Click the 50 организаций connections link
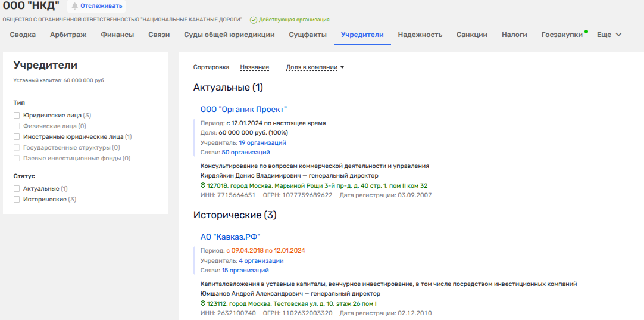Screen dimensions: 644x320 tap(246, 153)
